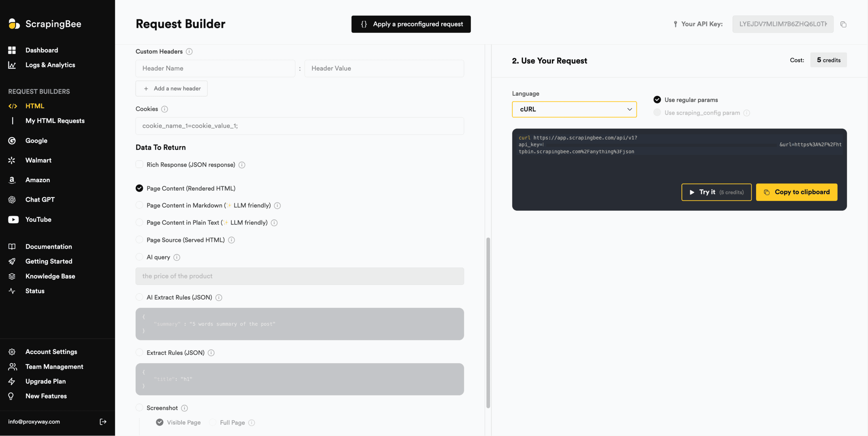868x436 pixels.
Task: Open My HTML Requests in sidebar
Action: tap(55, 121)
